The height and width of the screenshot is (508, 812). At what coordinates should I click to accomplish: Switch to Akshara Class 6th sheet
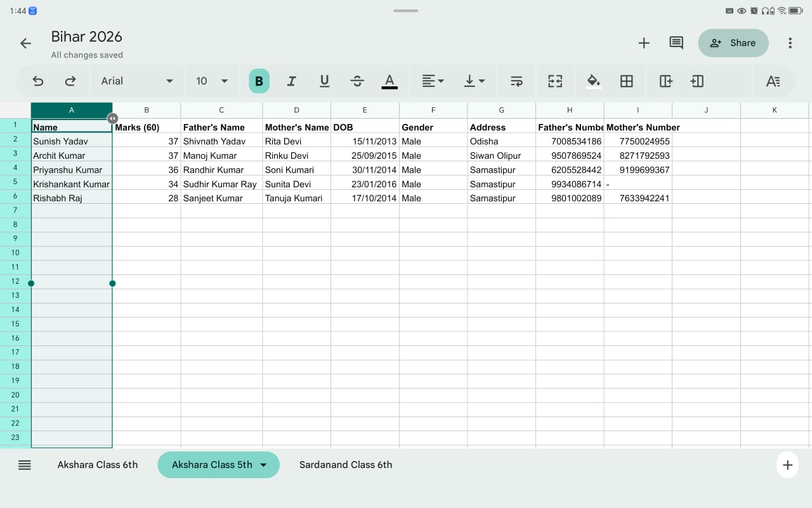pos(98,464)
